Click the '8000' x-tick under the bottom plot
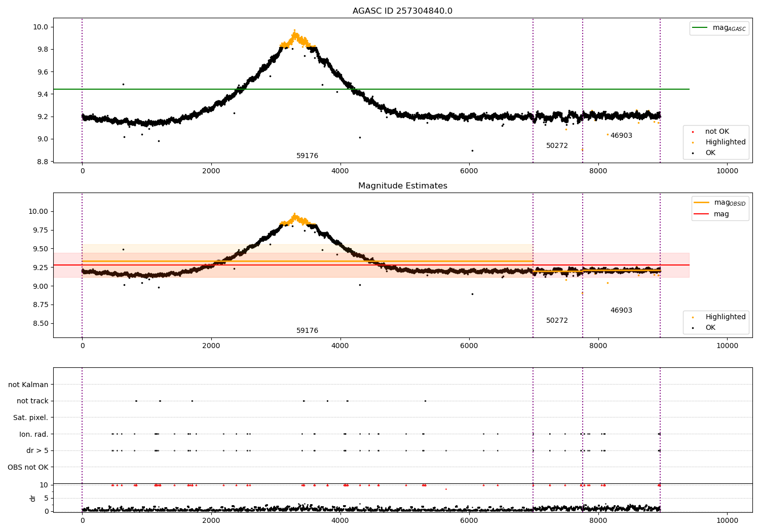 [598, 521]
